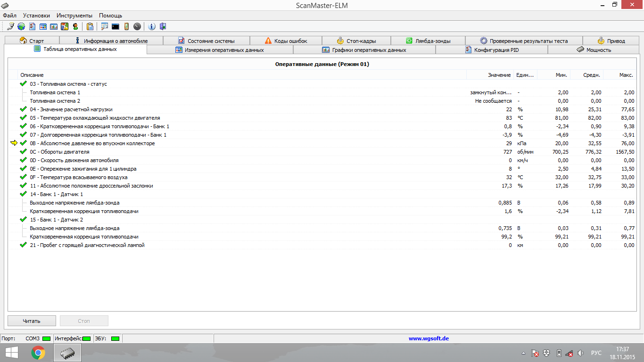The height and width of the screenshot is (362, 644).
Task: Click the round gauge toolbar icon
Action: [x=137, y=26]
